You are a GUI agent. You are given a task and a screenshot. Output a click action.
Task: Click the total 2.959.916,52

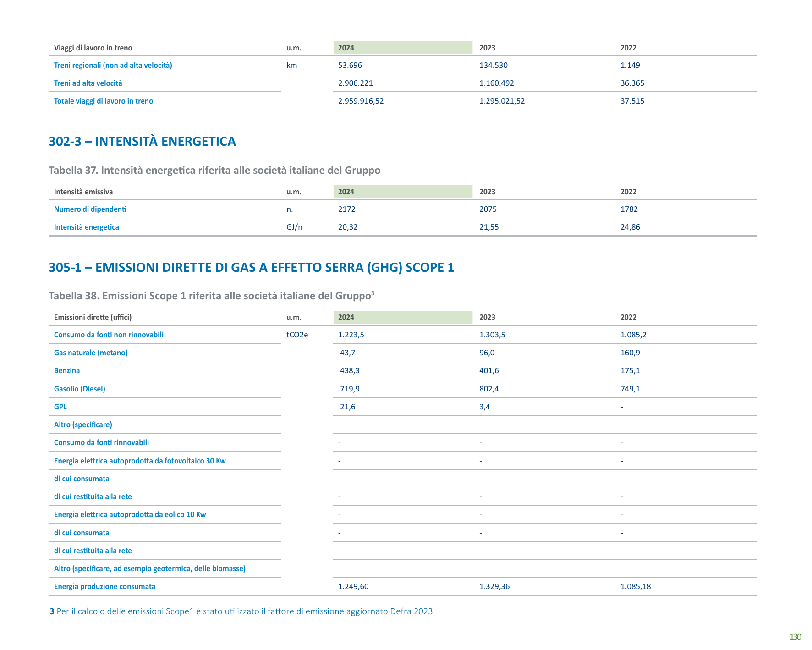tap(361, 101)
